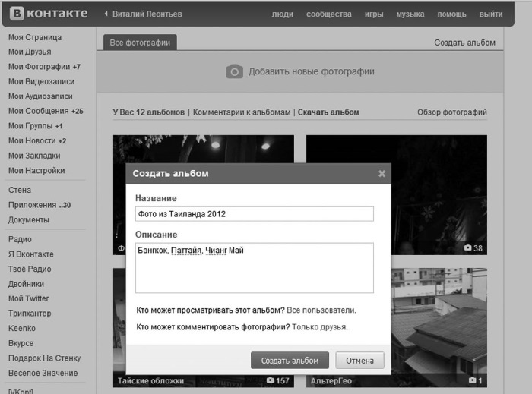Open comment privacy dropdown Только друзья
The height and width of the screenshot is (394, 532).
point(319,326)
